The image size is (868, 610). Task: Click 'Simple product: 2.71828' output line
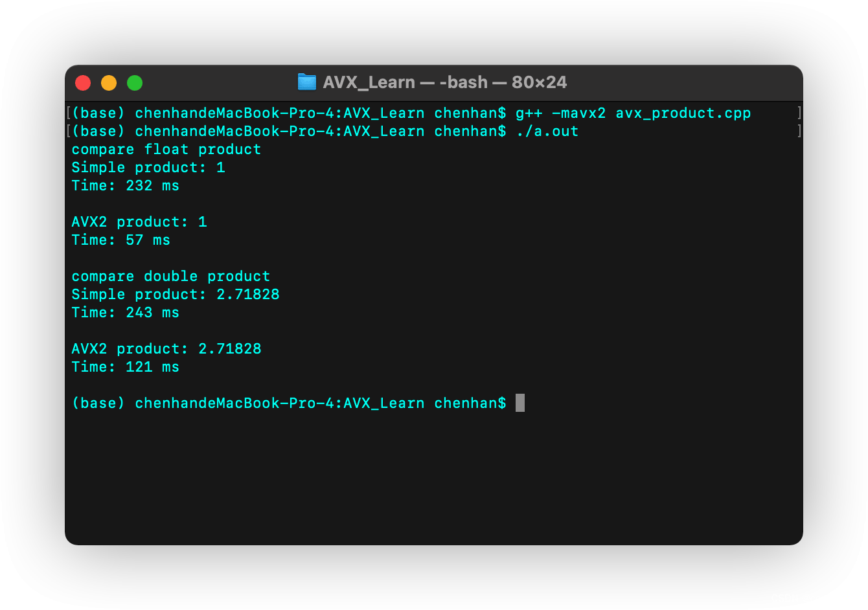(176, 295)
